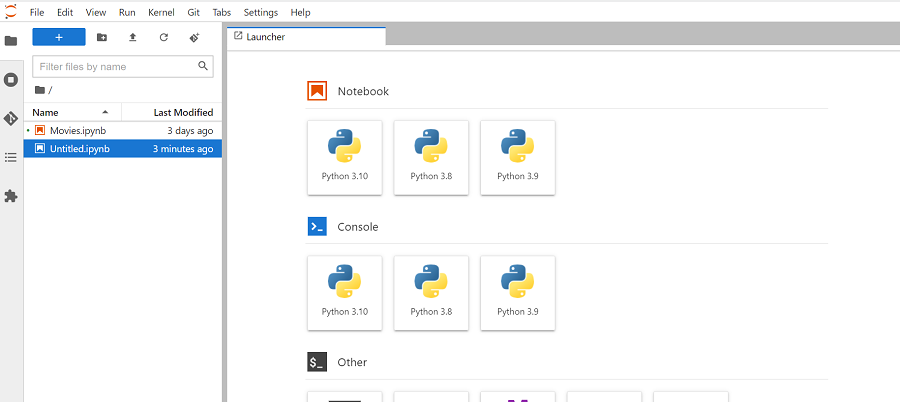The image size is (900, 402).
Task: Click the Console section heading text
Action: 358,227
